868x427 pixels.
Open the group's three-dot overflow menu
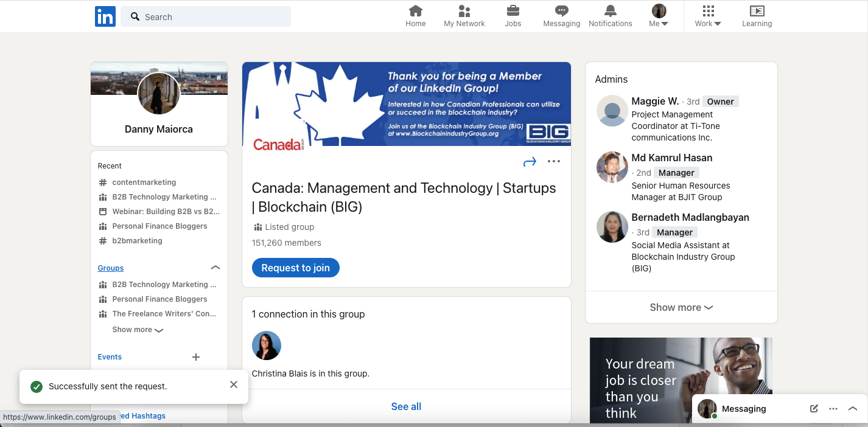(x=554, y=161)
